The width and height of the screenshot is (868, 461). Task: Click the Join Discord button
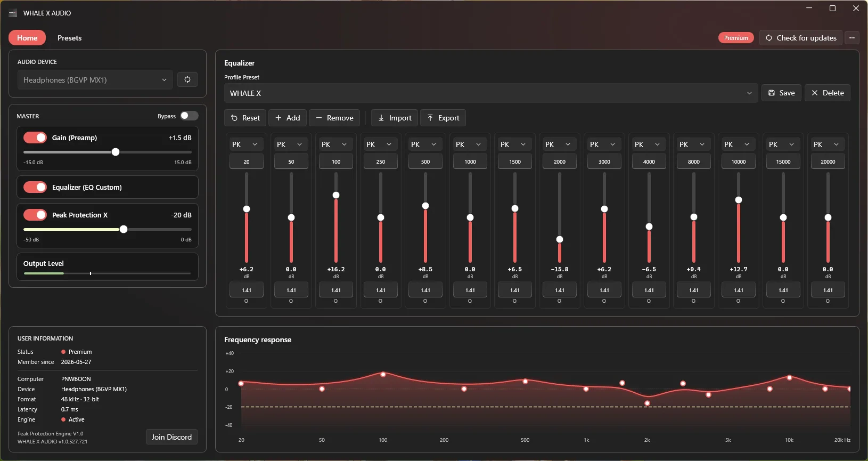coord(171,437)
